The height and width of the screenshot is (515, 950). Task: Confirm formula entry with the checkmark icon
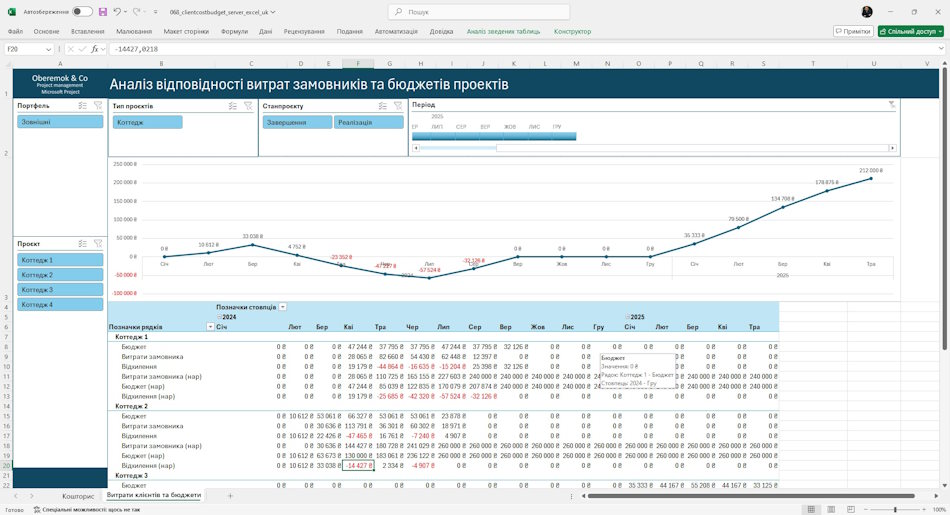click(83, 49)
